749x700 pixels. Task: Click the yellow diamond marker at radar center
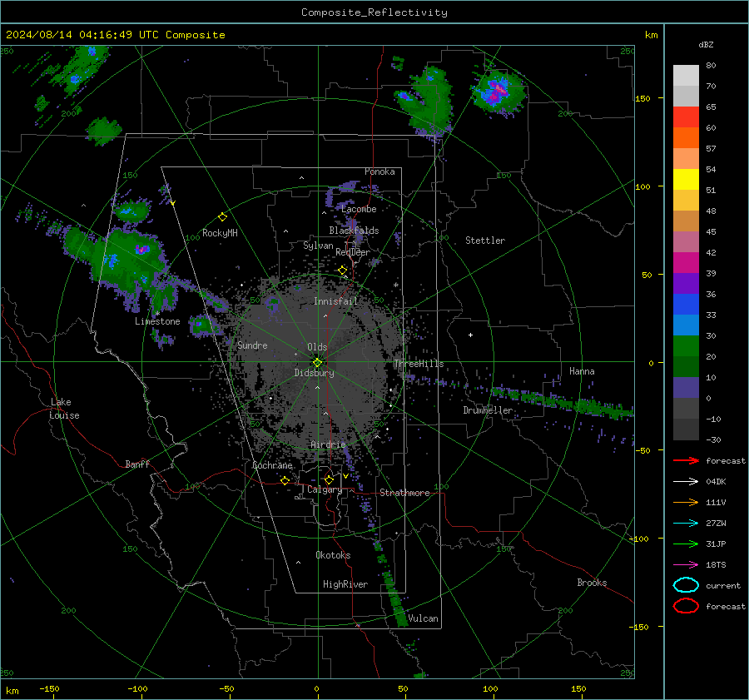(318, 363)
